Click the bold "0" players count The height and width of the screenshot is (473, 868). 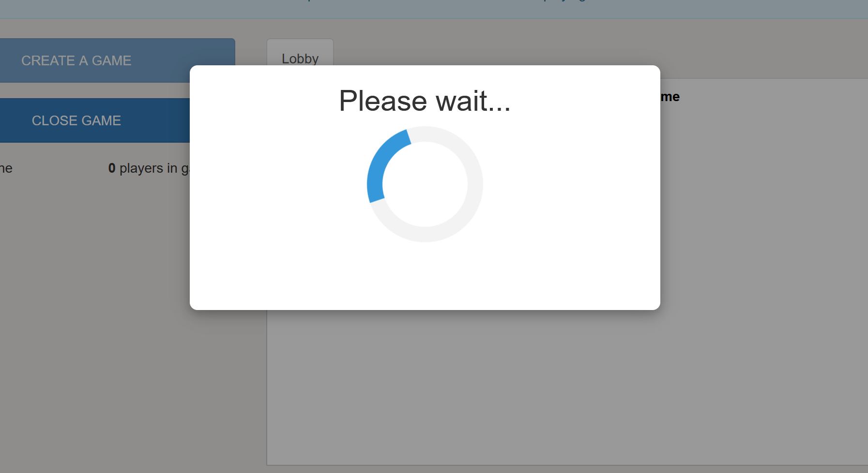[x=112, y=168]
